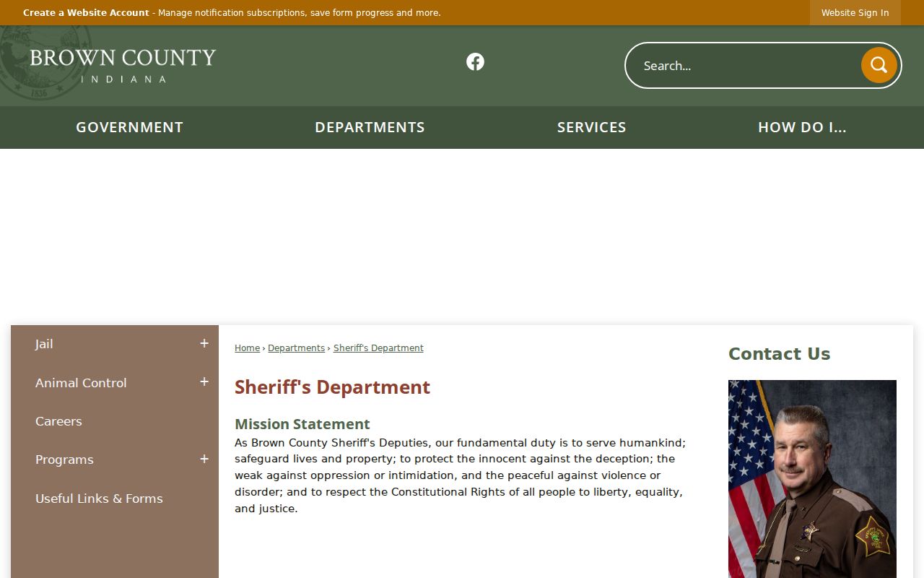Go to Home breadcrumb link
The height and width of the screenshot is (578, 924).
pos(247,348)
